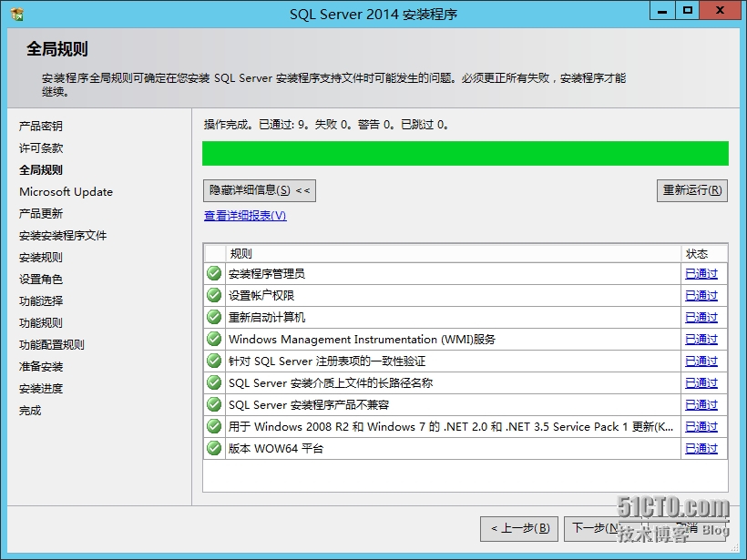
Task: Minimize the SQL Server 2014 setup window
Action: point(662,11)
